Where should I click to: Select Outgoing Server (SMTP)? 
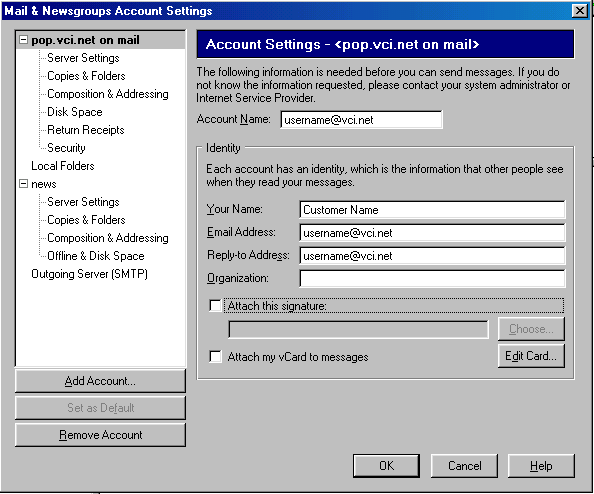89,274
